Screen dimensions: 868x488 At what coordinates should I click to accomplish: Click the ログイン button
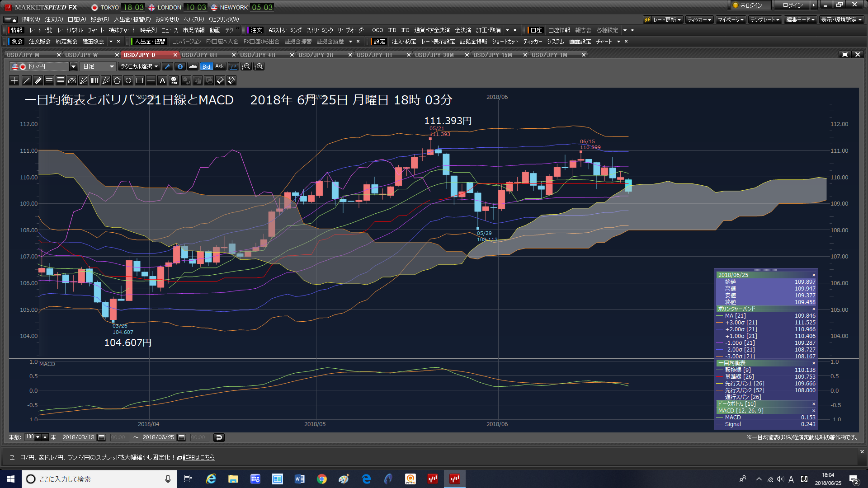pyautogui.click(x=793, y=5)
